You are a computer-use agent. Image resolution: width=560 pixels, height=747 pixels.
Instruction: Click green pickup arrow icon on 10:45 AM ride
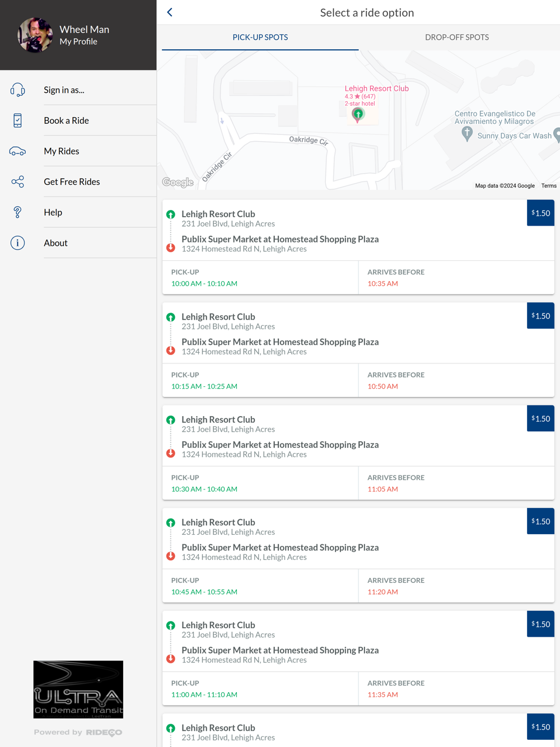click(x=171, y=522)
